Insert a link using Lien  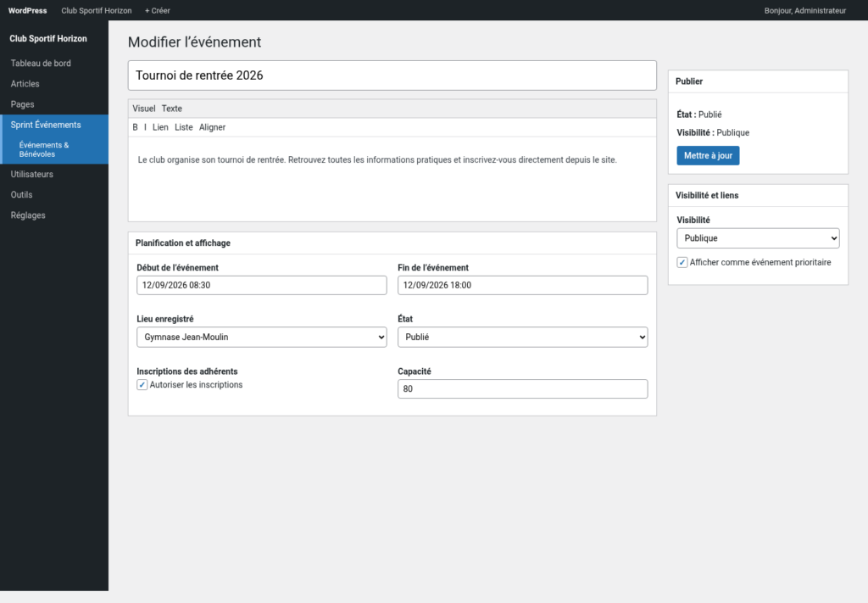click(160, 127)
